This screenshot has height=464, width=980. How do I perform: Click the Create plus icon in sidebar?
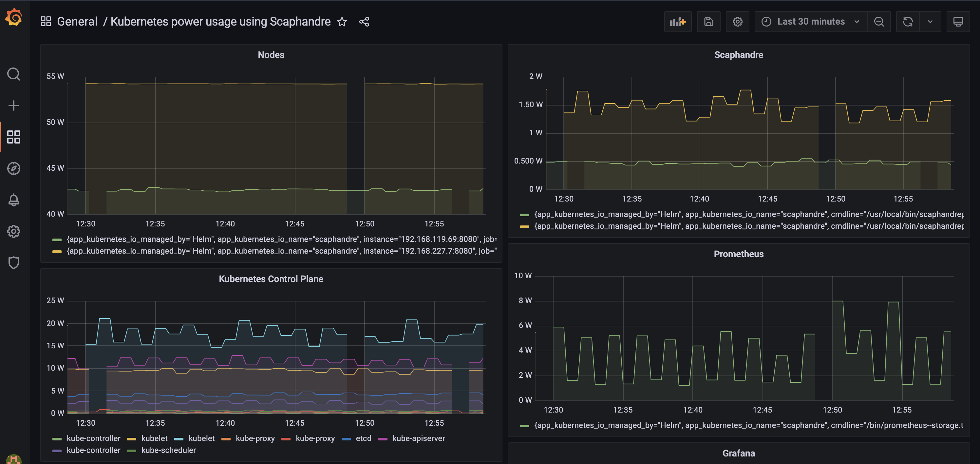tap(14, 106)
